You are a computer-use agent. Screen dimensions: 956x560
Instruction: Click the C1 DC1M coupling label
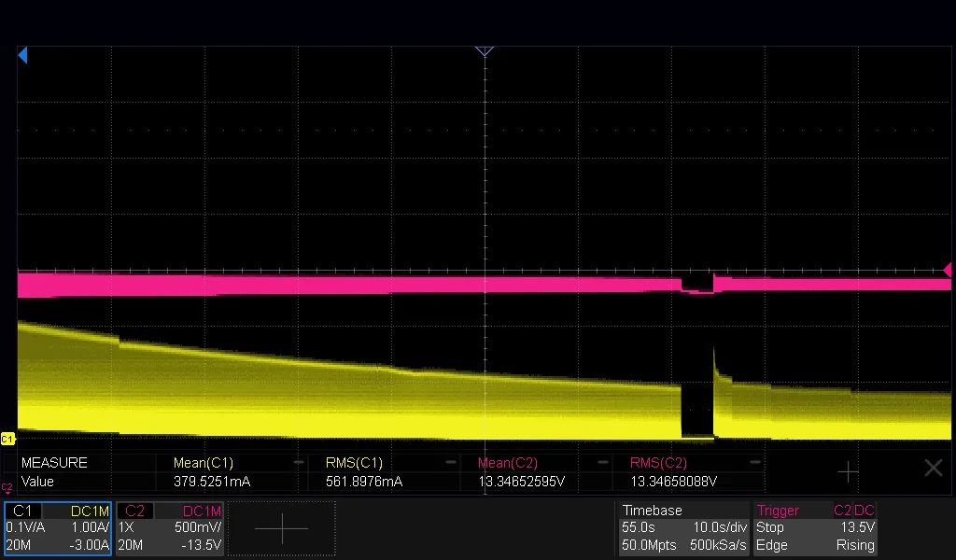(x=90, y=511)
